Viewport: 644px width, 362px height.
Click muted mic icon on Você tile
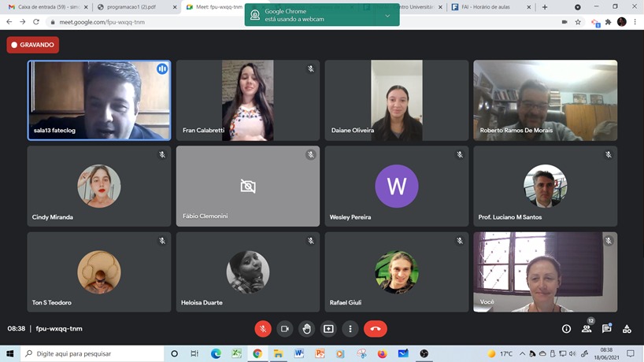click(x=609, y=241)
